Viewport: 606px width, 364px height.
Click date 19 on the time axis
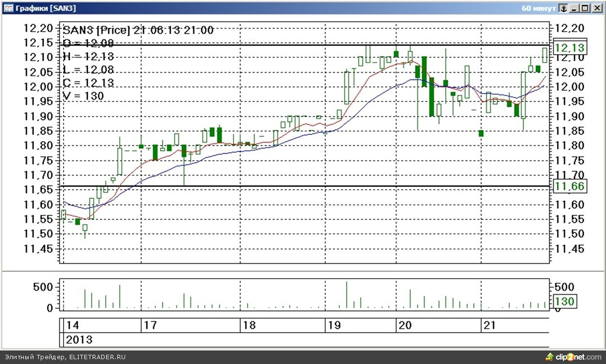(333, 325)
